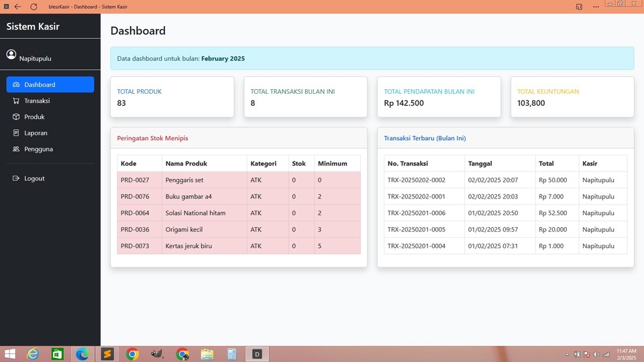Click the Pengguna people icon
Viewport: 644px width, 362px height.
(x=16, y=149)
